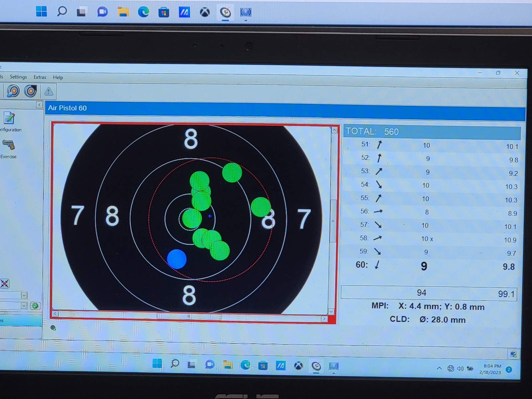Screen dimensions: 532x399
Task: Open the Help menu
Action: pos(58,77)
